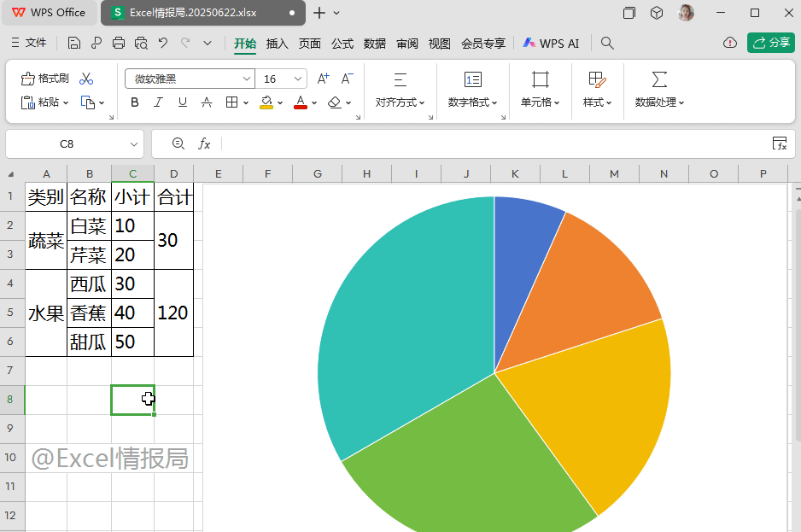Expand the Borders dropdown arrow
801x532 pixels.
(246, 102)
